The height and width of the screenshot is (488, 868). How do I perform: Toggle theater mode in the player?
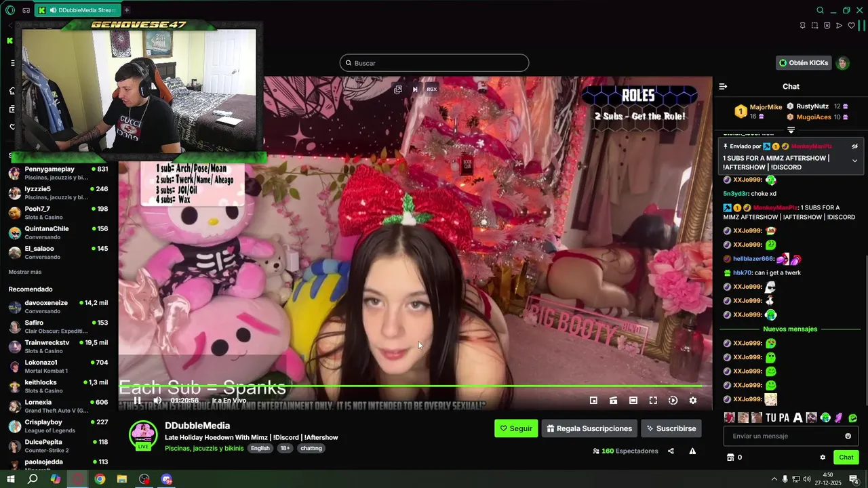tap(633, 401)
